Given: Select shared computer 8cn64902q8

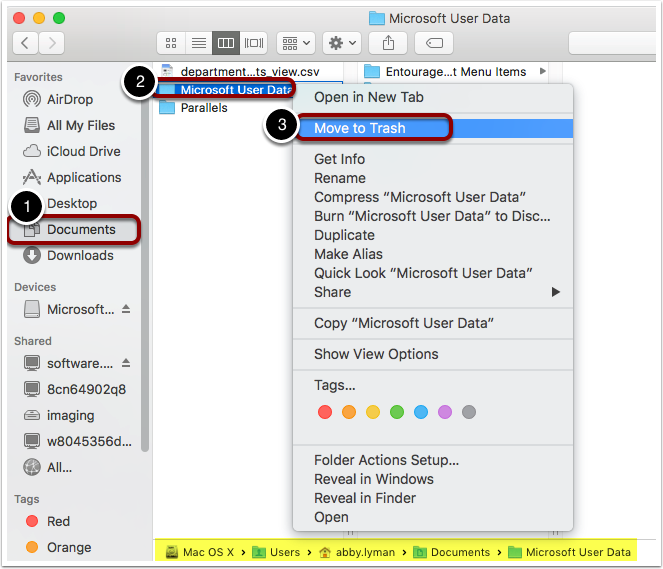Looking at the screenshot, I should click(x=86, y=389).
